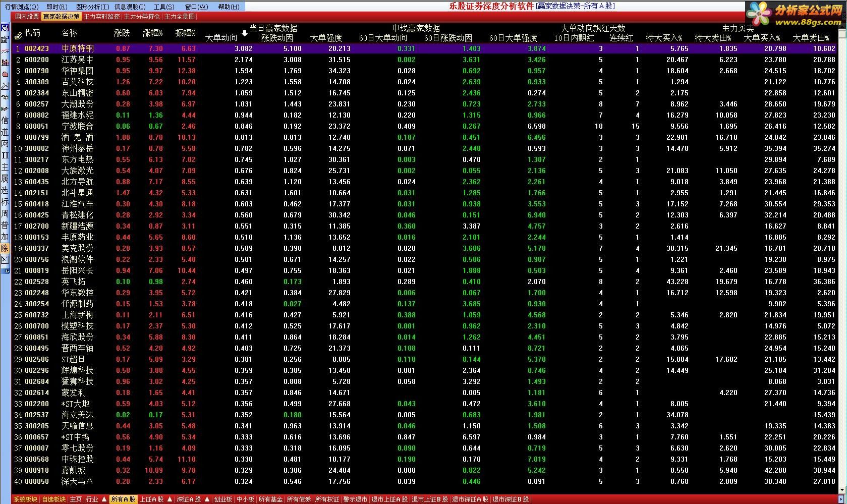Select stock row 浪潮软件
This screenshot has width=847, height=504.
[424, 259]
